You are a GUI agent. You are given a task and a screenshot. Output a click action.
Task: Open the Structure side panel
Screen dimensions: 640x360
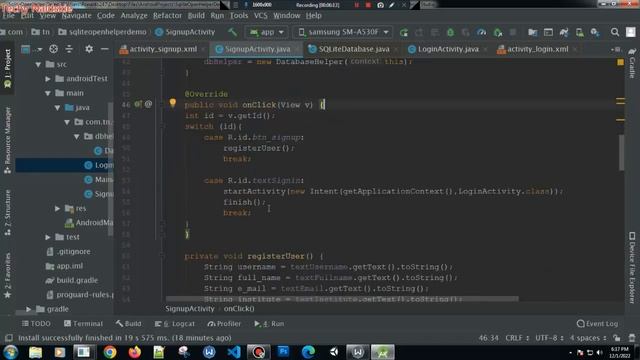click(x=7, y=212)
